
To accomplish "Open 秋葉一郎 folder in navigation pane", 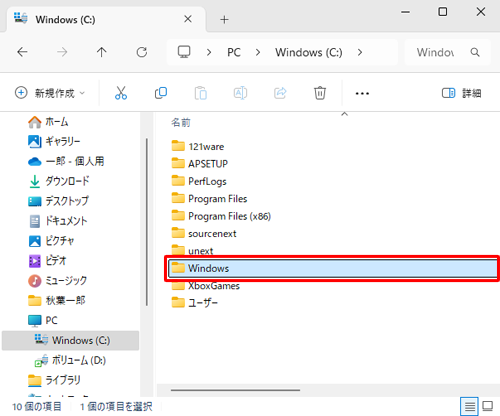I will point(56,301).
